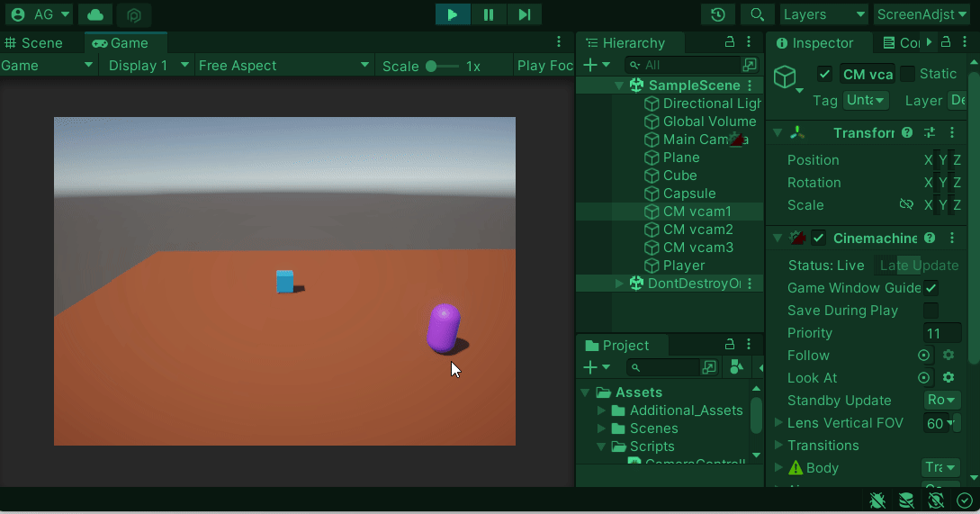This screenshot has width=980, height=514.
Task: Expand the Additional_Assets folder
Action: [x=601, y=410]
